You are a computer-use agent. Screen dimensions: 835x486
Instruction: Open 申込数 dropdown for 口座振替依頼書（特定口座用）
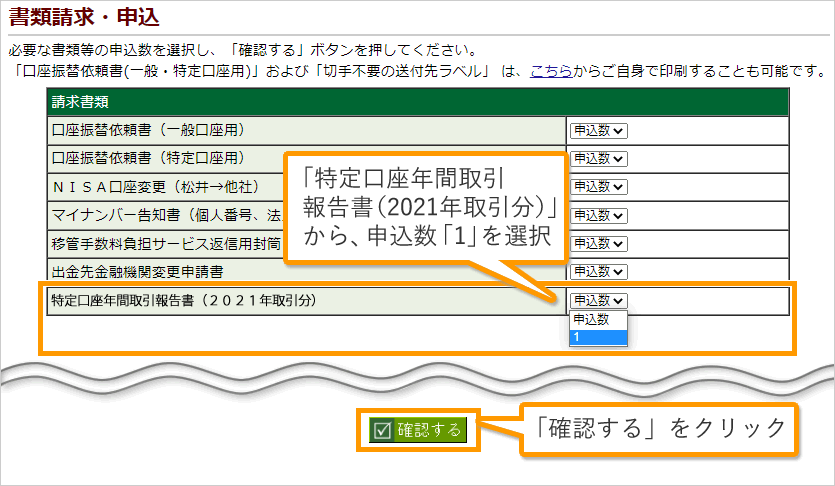[598, 158]
